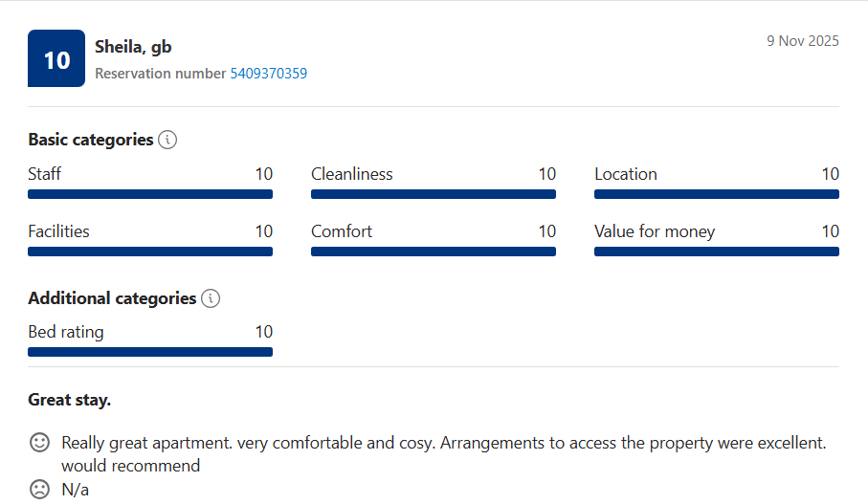Click the Staff rating bar
The image size is (868, 504).
click(x=150, y=194)
